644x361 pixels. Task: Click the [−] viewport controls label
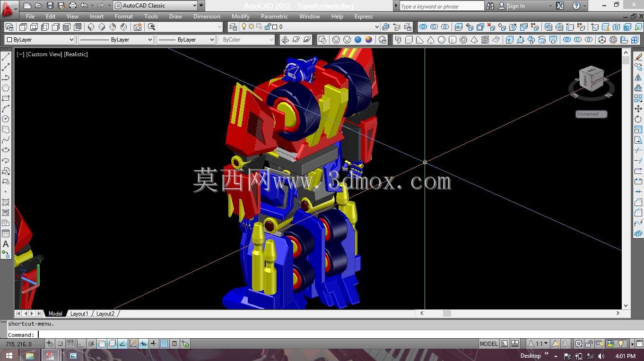(x=20, y=54)
